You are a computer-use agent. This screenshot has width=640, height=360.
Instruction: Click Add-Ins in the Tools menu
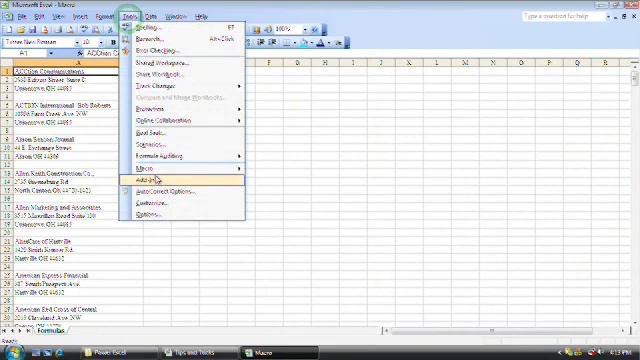point(182,180)
